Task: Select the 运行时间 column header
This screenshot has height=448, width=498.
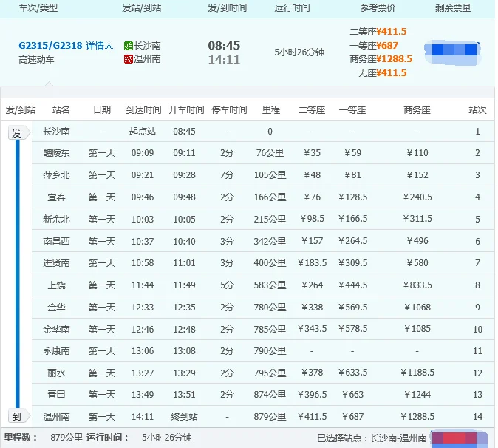Action: coord(292,8)
